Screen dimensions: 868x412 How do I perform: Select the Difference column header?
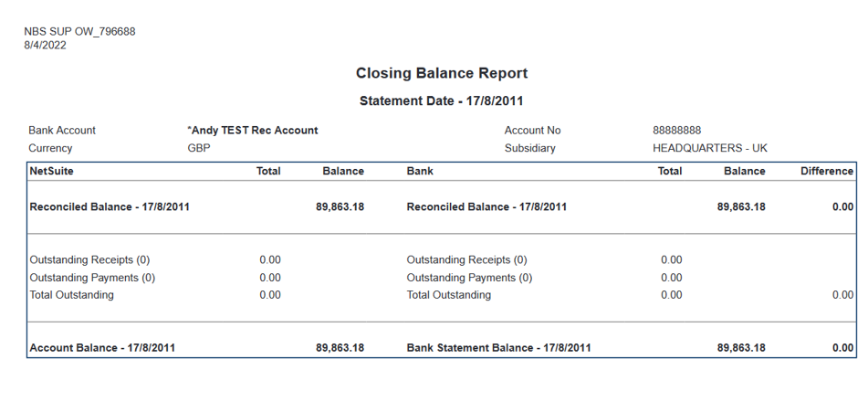826,171
